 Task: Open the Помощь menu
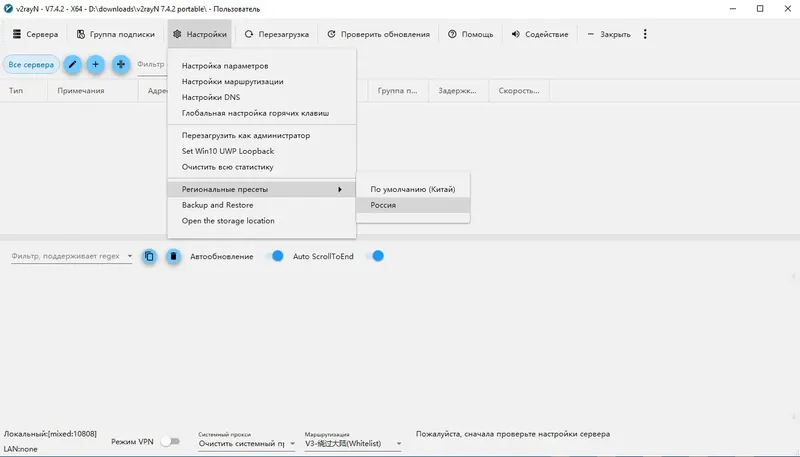coord(470,34)
